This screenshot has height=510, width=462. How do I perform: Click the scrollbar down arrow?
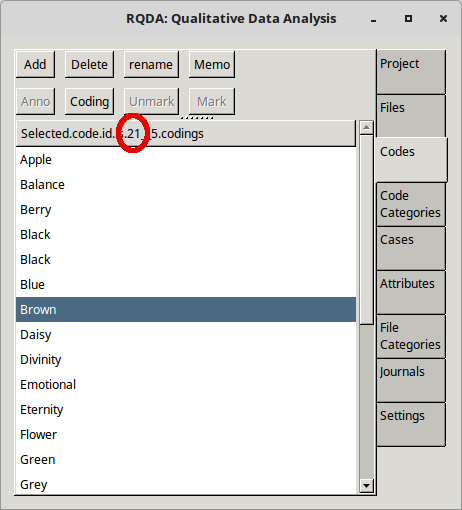tap(366, 486)
